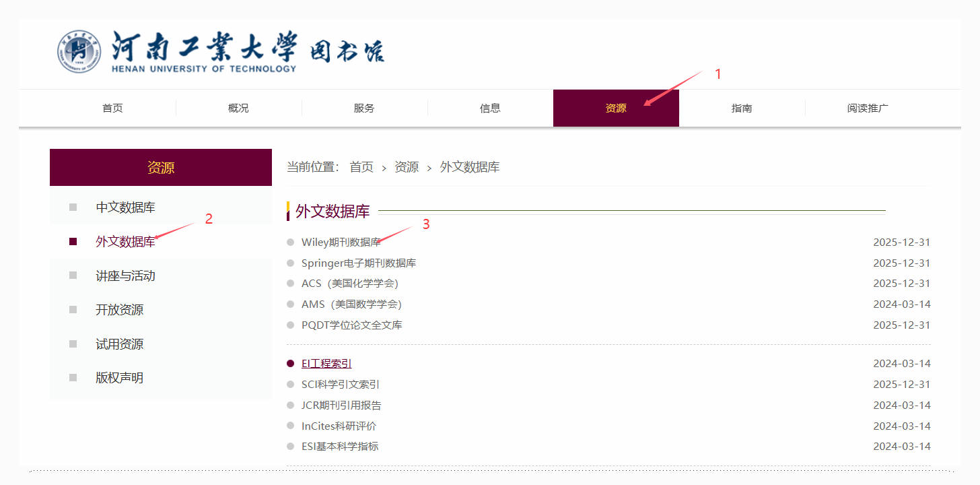Go to the 信息 navigation tab
This screenshot has height=485, width=980.
click(490, 108)
